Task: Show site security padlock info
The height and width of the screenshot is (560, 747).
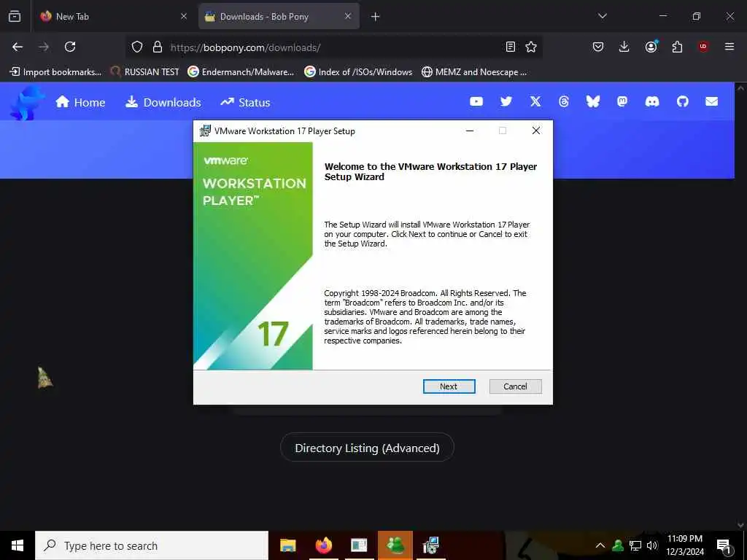Action: tap(158, 47)
